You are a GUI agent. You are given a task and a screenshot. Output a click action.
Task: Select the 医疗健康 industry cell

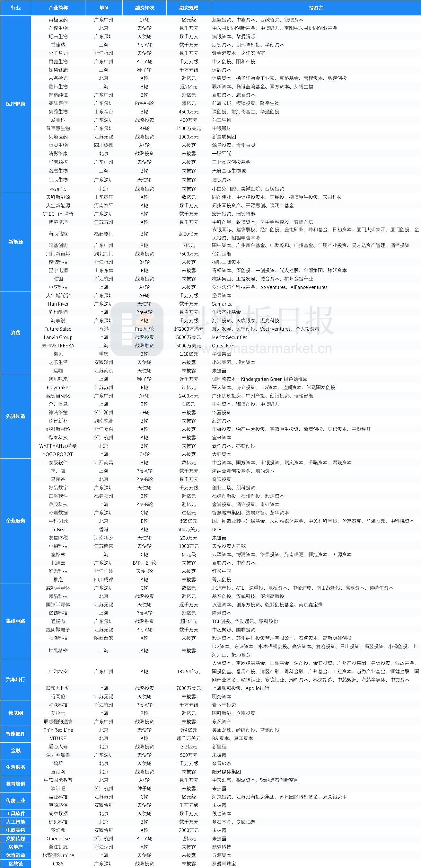click(15, 104)
